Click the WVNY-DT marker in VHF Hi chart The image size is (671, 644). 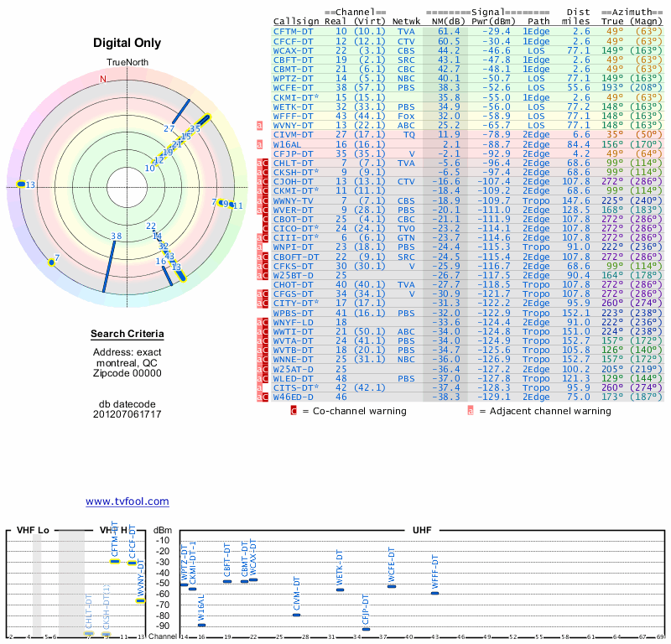coord(140,600)
